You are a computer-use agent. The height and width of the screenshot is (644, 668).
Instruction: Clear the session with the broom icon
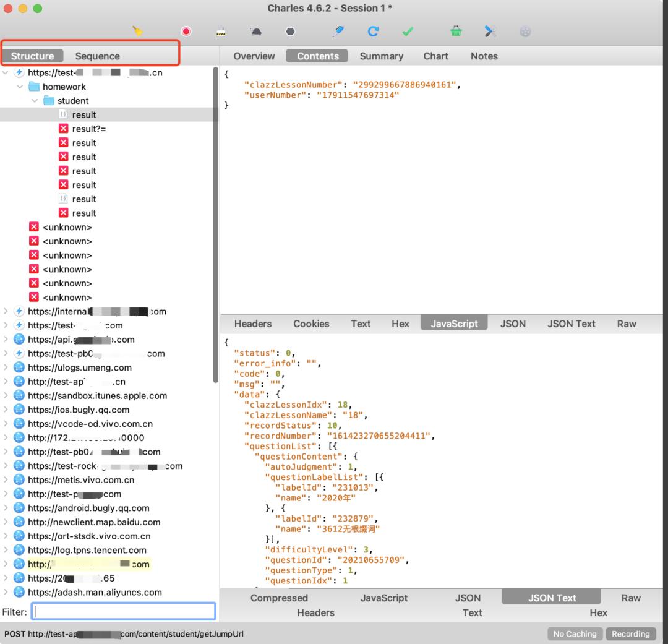[x=138, y=32]
